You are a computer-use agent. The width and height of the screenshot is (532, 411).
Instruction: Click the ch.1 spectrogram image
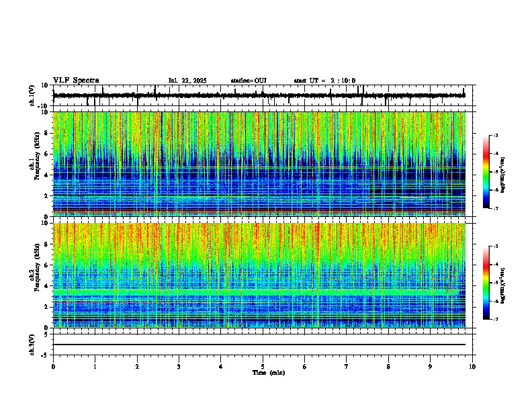click(259, 164)
